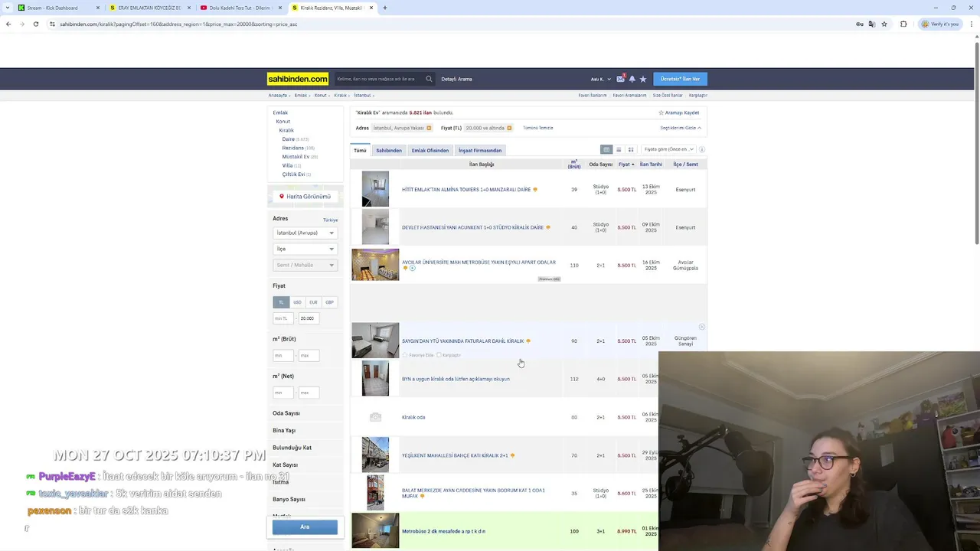Select the TL currency option
This screenshot has height=551, width=980.
[x=281, y=302]
